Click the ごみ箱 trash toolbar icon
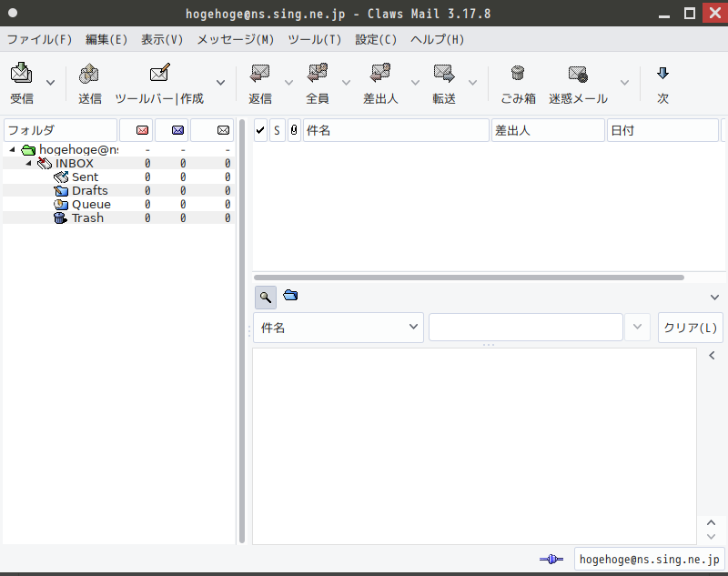The image size is (728, 576). (x=518, y=74)
